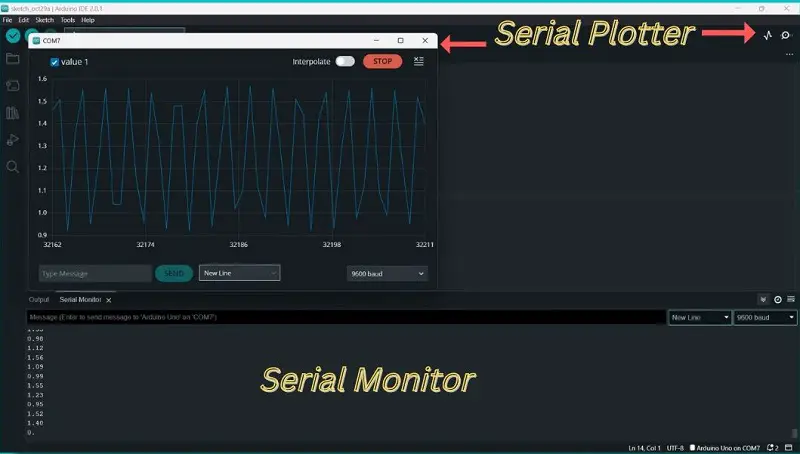800x454 pixels.
Task: Toggle timestamp clock icon in Serial Monitor
Action: 778,299
